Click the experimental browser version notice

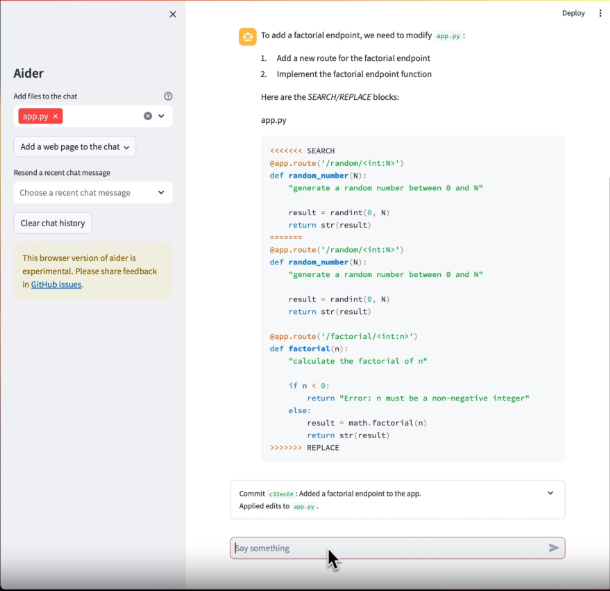point(93,271)
